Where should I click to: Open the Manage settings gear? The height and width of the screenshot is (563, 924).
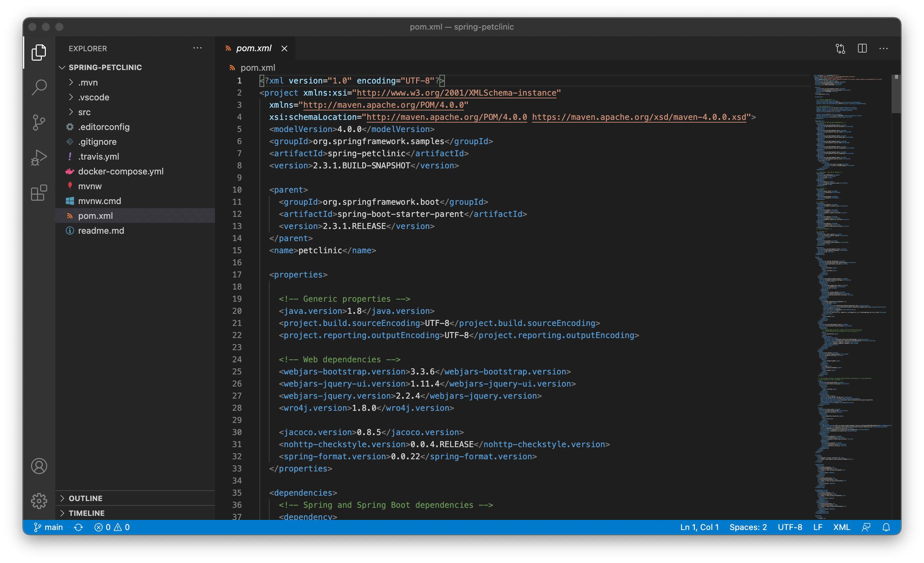point(39,501)
